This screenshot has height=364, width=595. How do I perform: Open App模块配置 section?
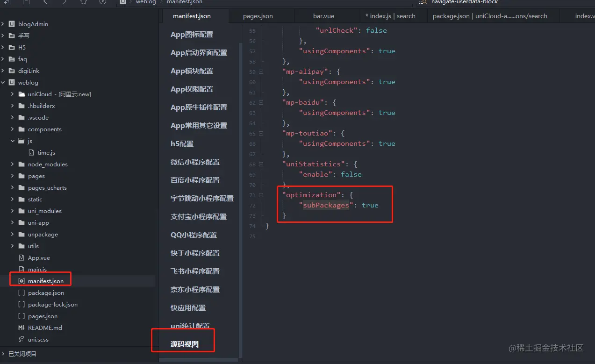[x=192, y=71]
